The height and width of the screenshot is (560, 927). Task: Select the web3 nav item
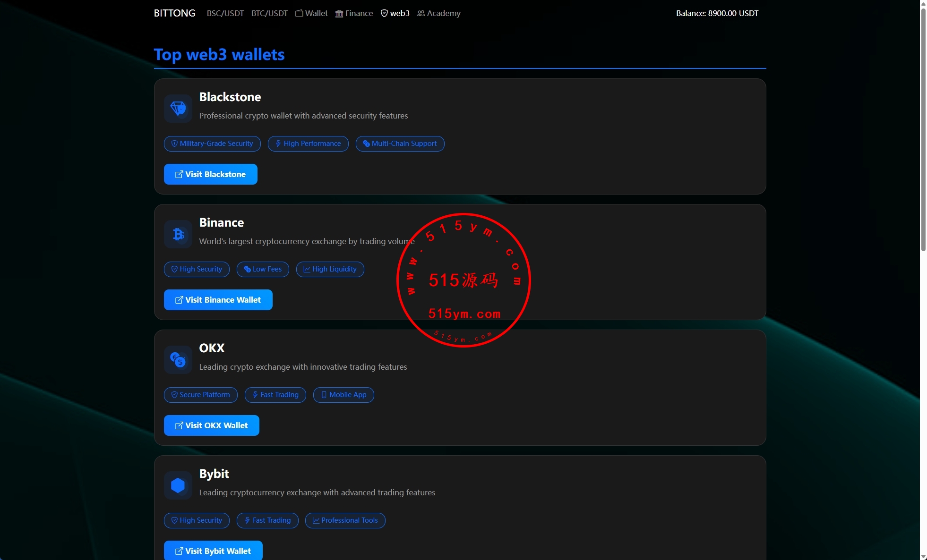coord(395,13)
